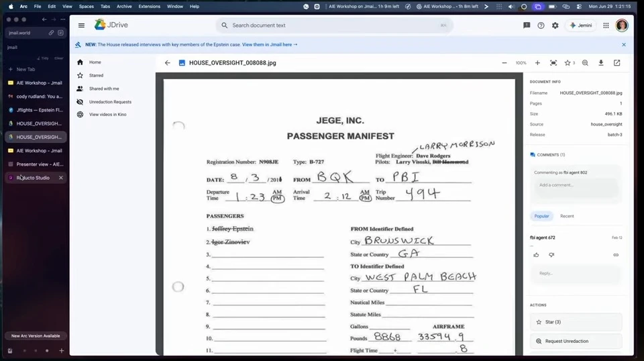Image resolution: width=644 pixels, height=361 pixels.
Task: Copy link to fbi agent 672 comment
Action: pos(616,255)
